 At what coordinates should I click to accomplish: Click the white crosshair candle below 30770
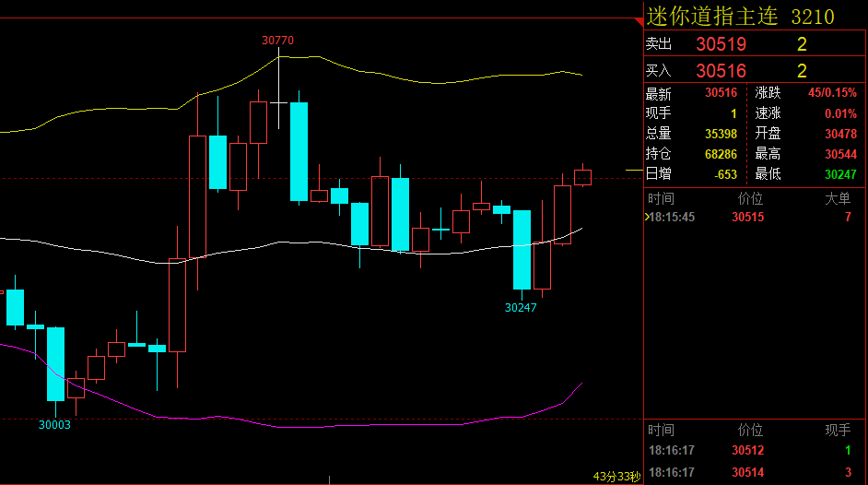click(x=278, y=102)
